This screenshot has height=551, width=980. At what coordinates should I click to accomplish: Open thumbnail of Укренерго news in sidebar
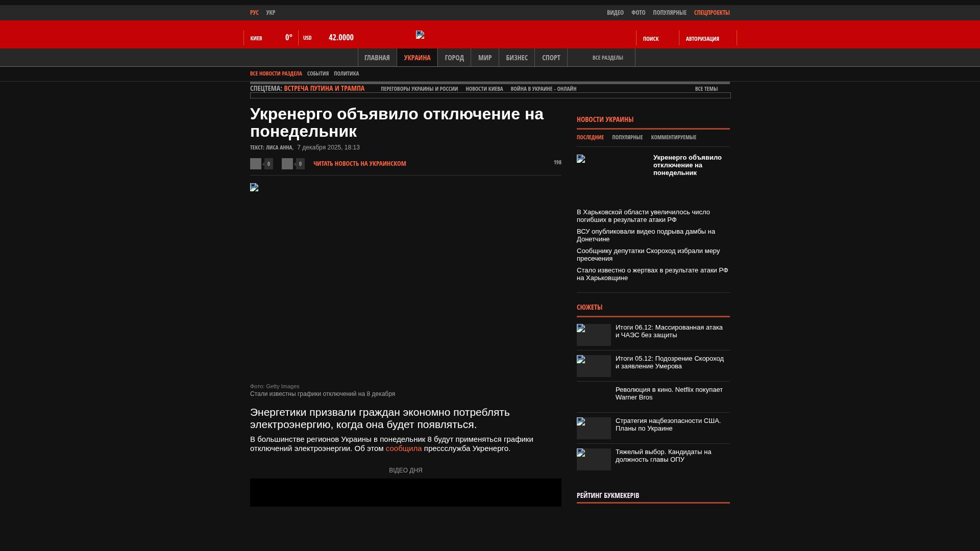[x=581, y=159]
